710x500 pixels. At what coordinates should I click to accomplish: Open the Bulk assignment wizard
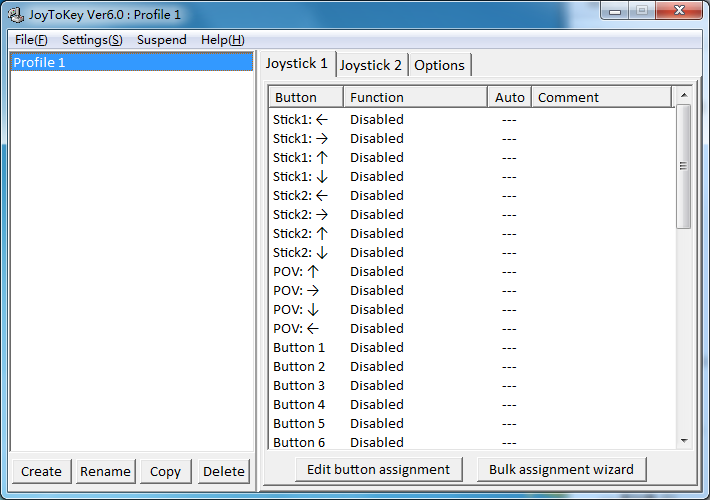(561, 469)
